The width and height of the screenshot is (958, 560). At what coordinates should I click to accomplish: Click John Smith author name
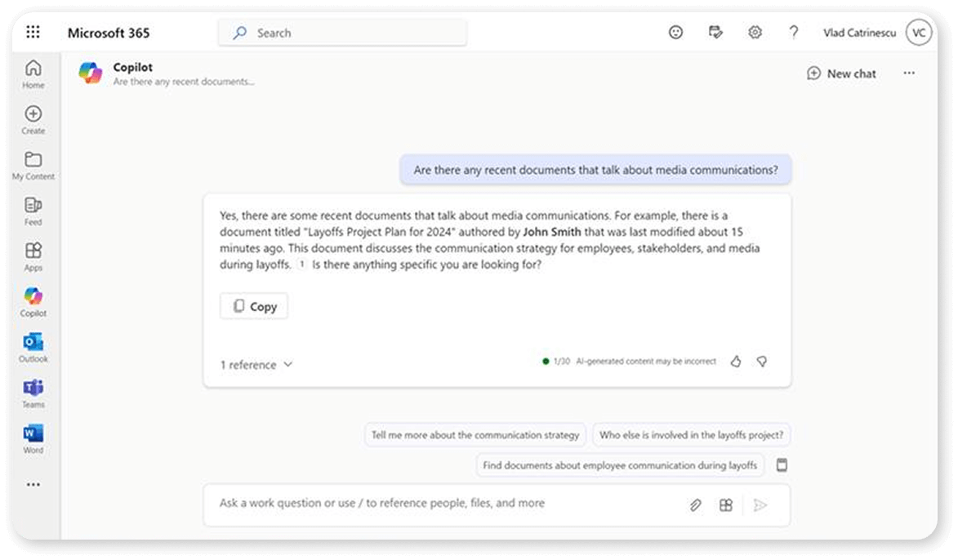[552, 232]
